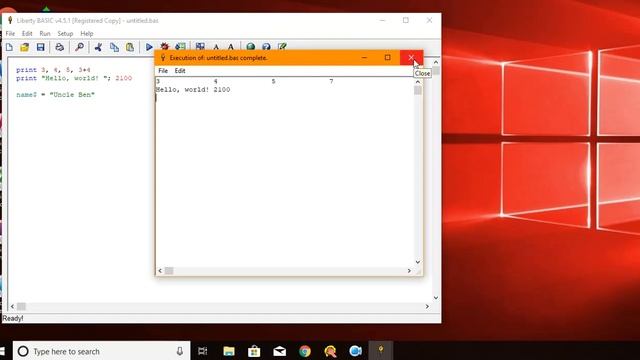Click the output window's scroll down arrow
Image resolution: width=640 pixels, height=360 pixels.
418,262
